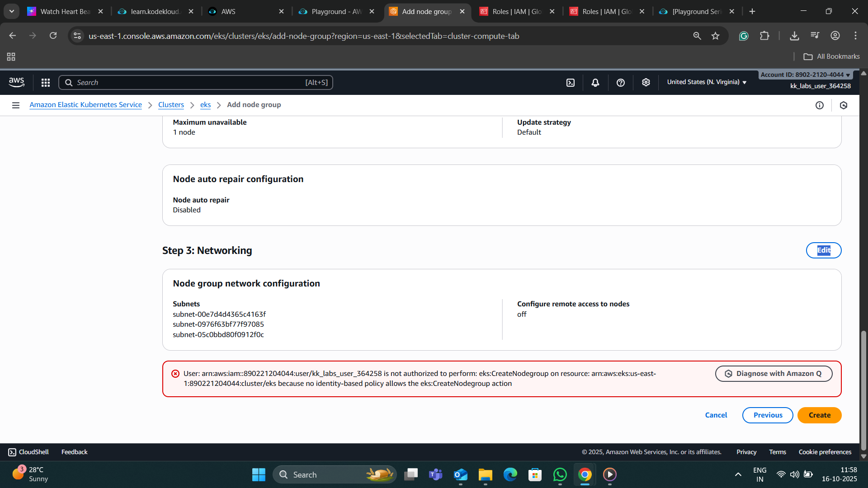
Task: Expand the United States (N. Virginia) region dropdown
Action: pyautogui.click(x=707, y=82)
